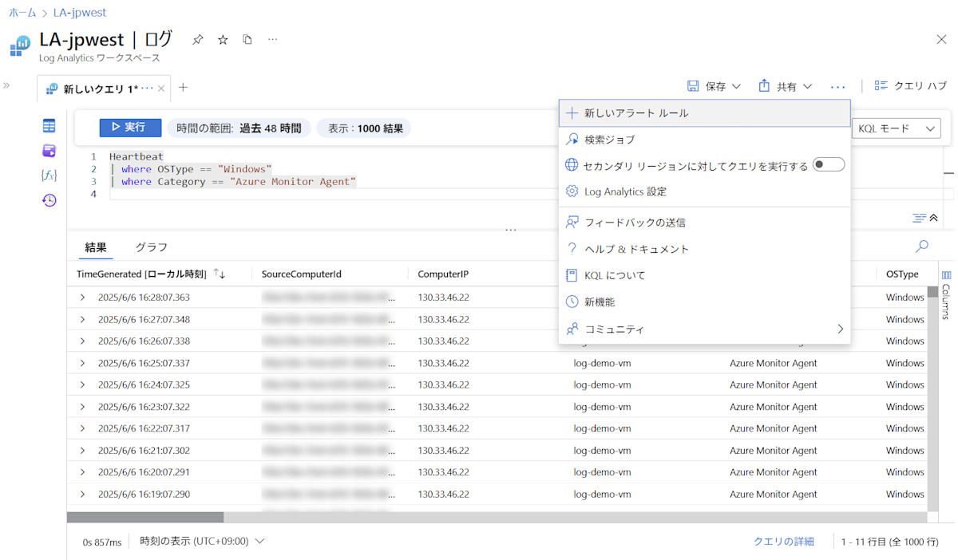Expand the row 2025/6/6 16:22:07.317
This screenshot has width=958, height=560.
(82, 428)
